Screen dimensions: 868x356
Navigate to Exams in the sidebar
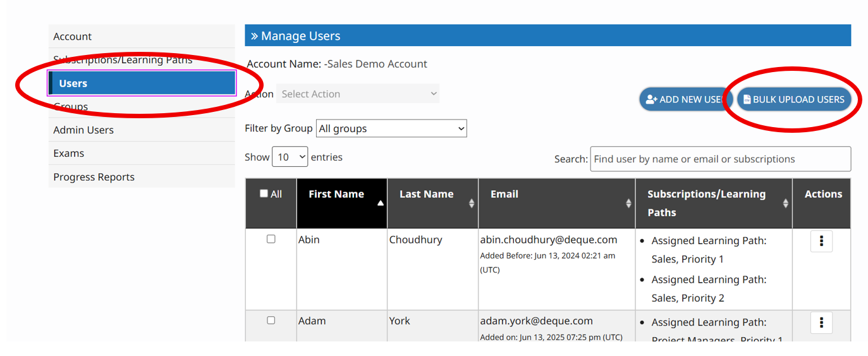point(68,153)
